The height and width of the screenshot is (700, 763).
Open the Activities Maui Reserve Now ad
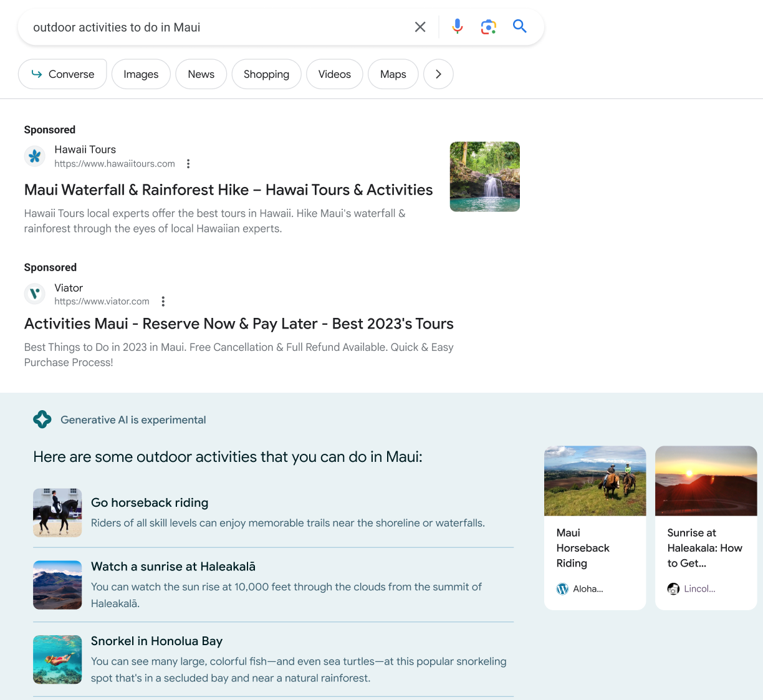(x=239, y=324)
